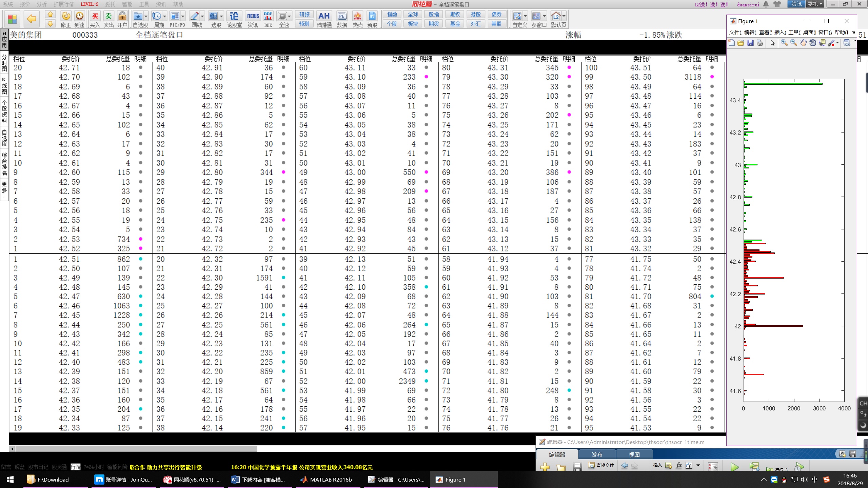Screen dimensions: 868x488
Task: Click Figure 1 new figure icon
Action: tap(731, 43)
